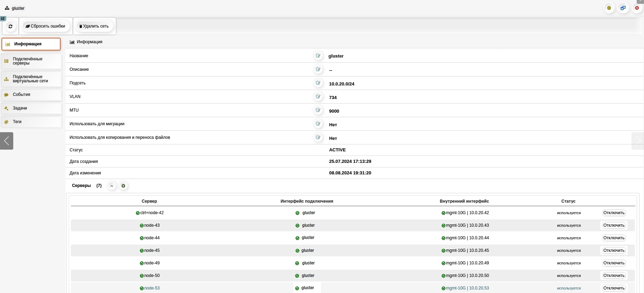Open the Задачи section
The image size is (644, 293).
click(x=31, y=108)
